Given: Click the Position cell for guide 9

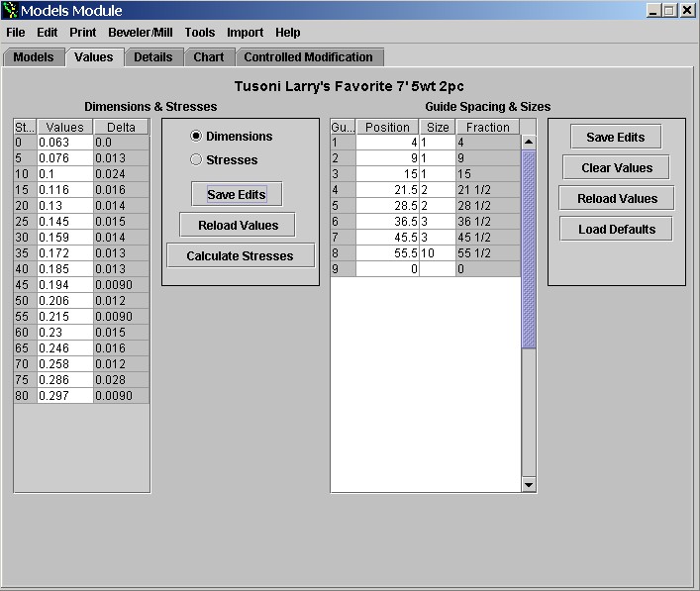Looking at the screenshot, I should pyautogui.click(x=386, y=268).
